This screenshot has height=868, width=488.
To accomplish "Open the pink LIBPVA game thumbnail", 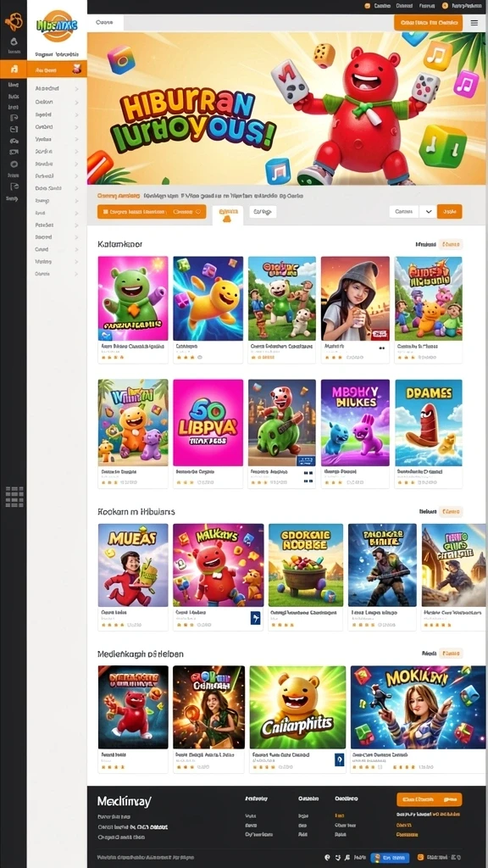I will [208, 423].
